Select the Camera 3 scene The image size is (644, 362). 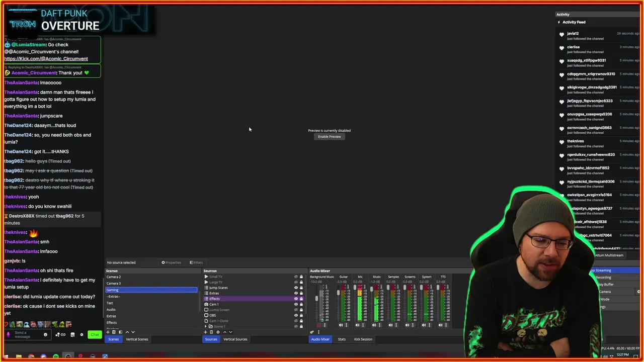[x=151, y=284]
